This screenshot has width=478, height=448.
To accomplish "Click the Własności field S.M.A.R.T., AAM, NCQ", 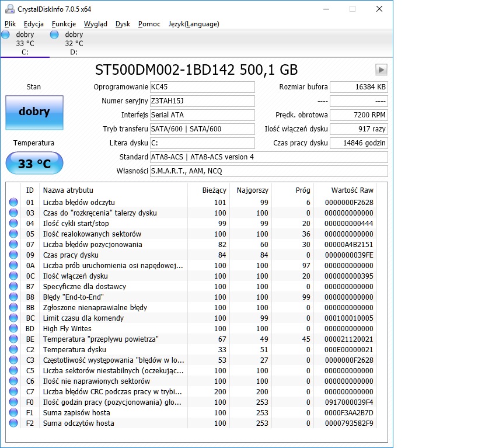I will click(269, 171).
